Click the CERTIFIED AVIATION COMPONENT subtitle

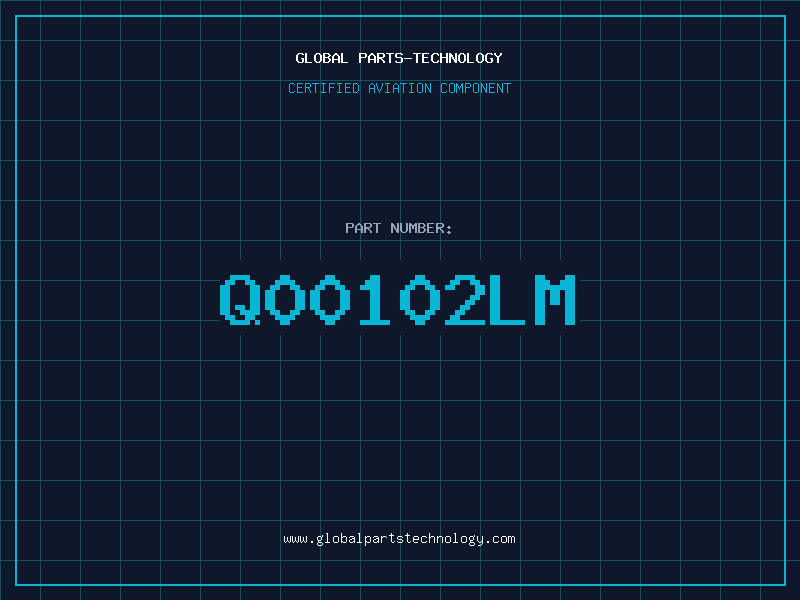(x=399, y=88)
